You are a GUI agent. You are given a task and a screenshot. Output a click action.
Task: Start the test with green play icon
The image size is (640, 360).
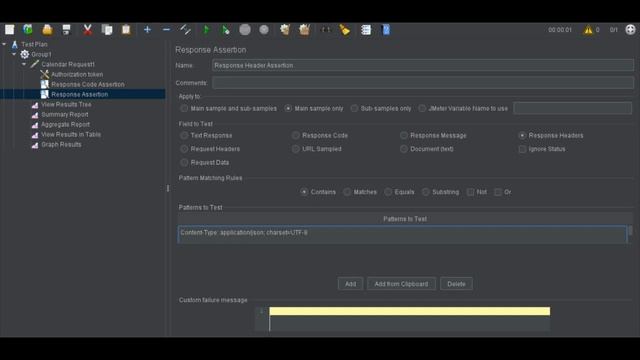click(x=206, y=29)
